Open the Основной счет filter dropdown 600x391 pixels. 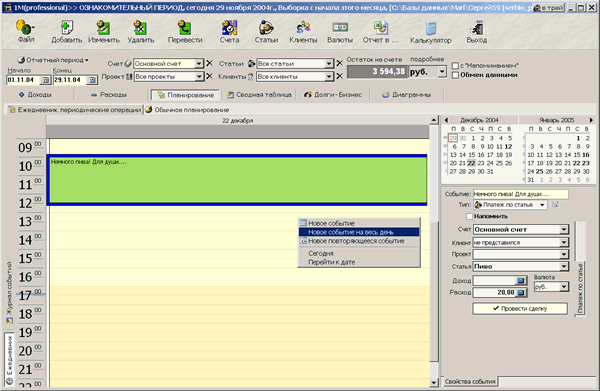(x=199, y=64)
